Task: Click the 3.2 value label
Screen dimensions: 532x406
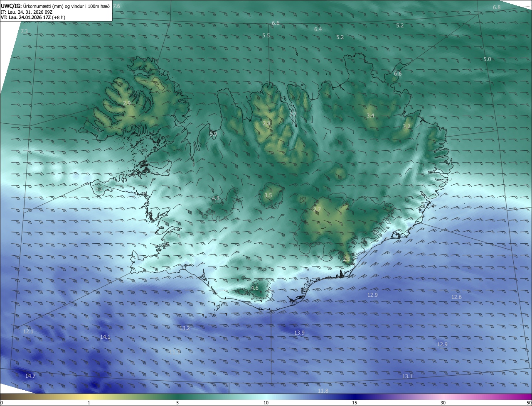Action: click(406, 126)
